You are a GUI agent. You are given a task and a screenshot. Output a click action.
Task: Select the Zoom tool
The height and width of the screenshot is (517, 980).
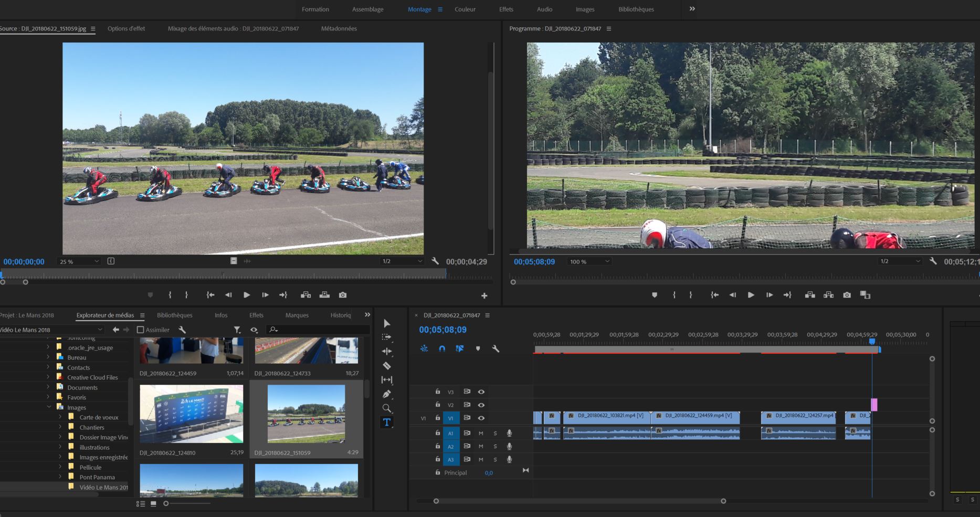click(387, 408)
